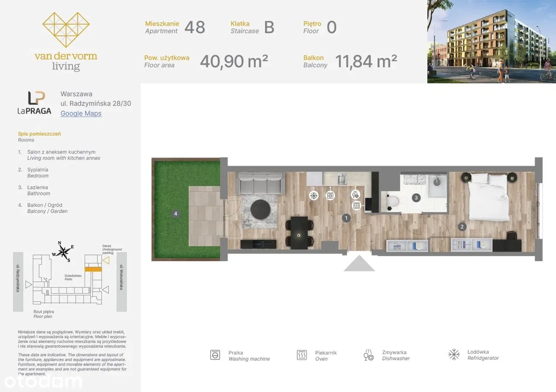This screenshot has height=392, width=556.
Task: Click the balcony area value 11,84 m²
Action: pyautogui.click(x=366, y=62)
